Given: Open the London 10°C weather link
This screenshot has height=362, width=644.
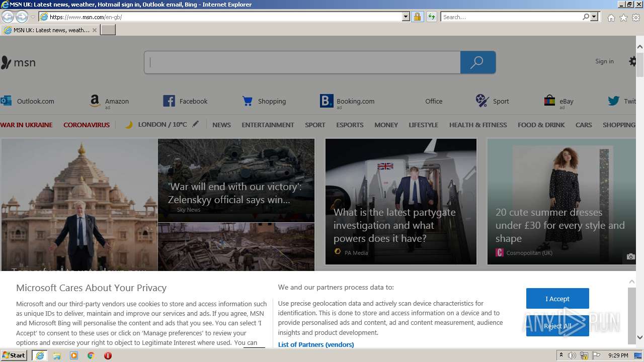Looking at the screenshot, I should pyautogui.click(x=163, y=124).
